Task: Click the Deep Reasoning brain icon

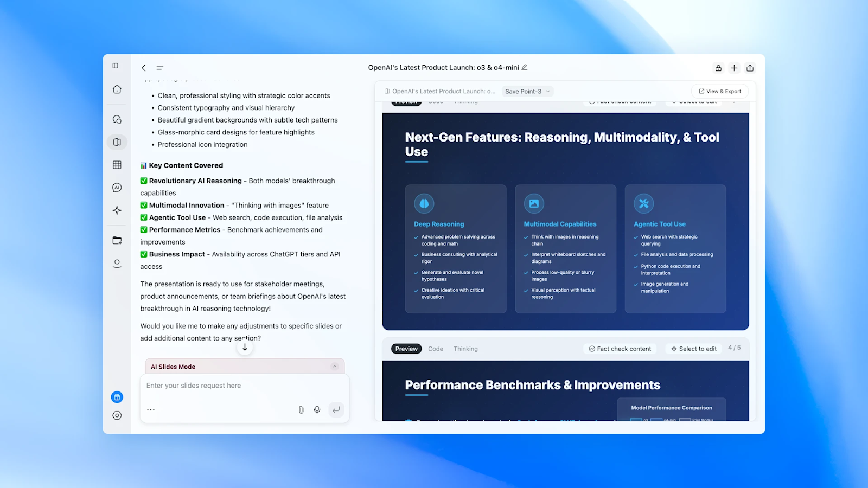Action: tap(424, 203)
